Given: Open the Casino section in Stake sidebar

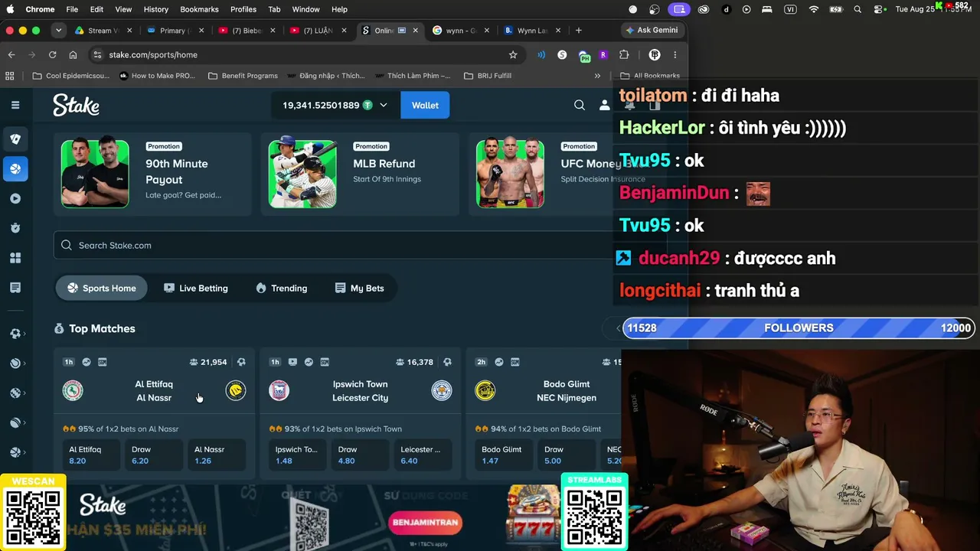Looking at the screenshot, I should [15, 139].
